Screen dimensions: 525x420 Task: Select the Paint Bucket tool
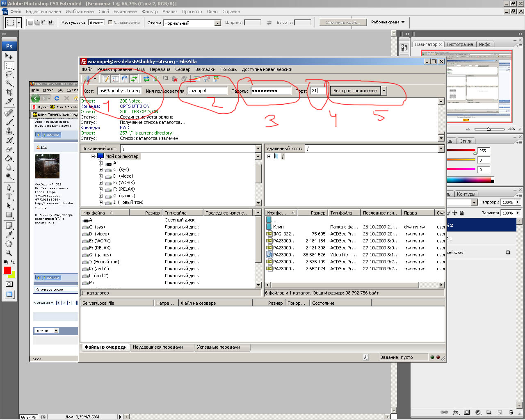pos(9,158)
